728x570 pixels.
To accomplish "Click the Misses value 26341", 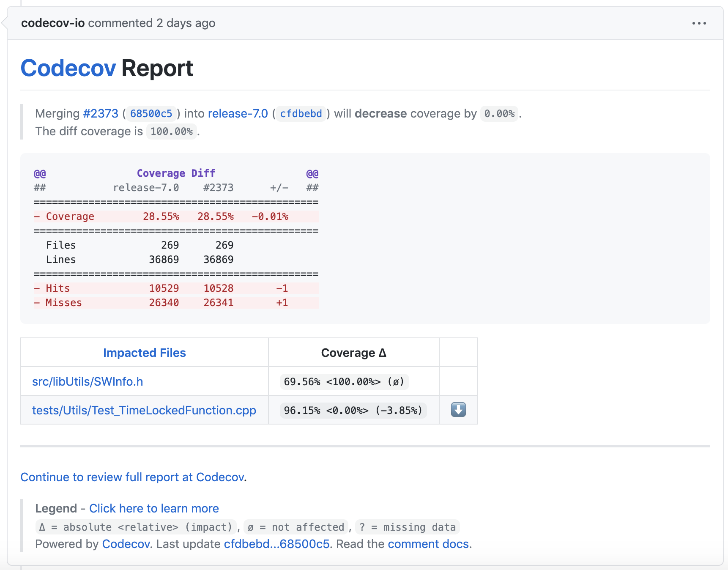I will 219,303.
